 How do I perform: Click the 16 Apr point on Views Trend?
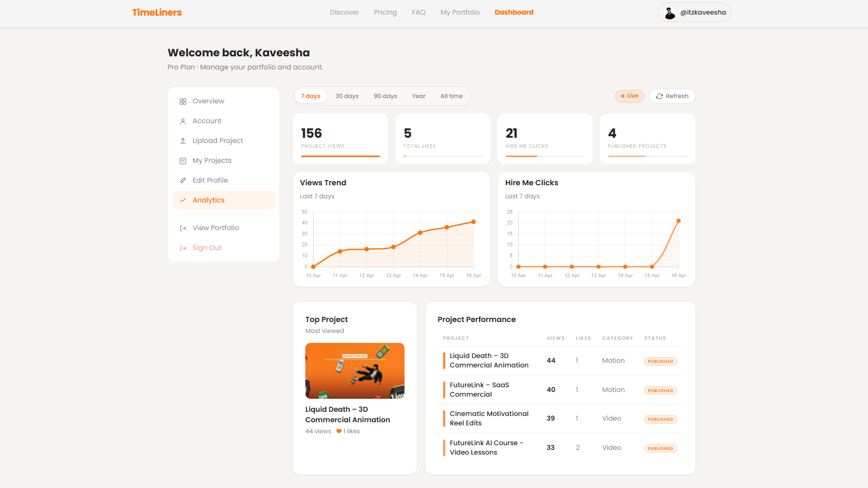(473, 222)
